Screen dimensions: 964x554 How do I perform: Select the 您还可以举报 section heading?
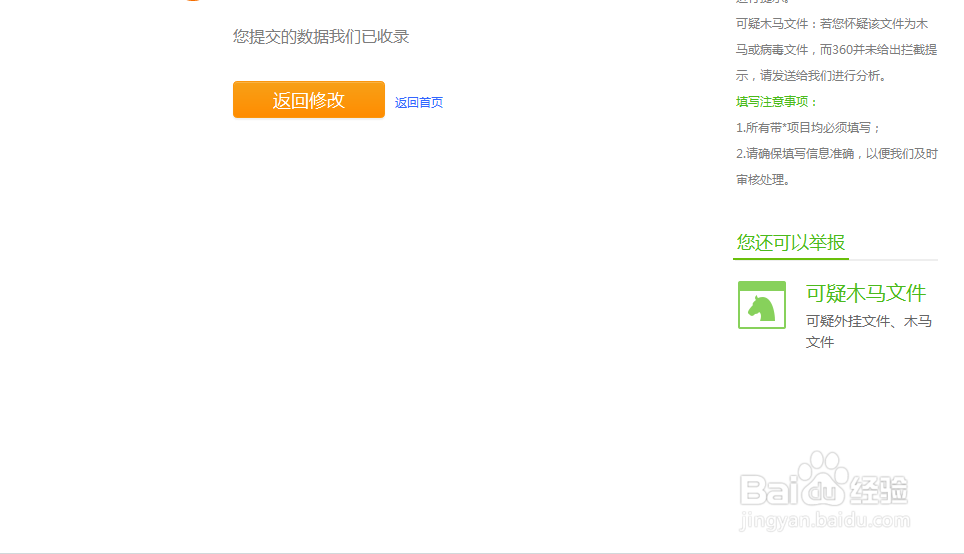coord(791,242)
